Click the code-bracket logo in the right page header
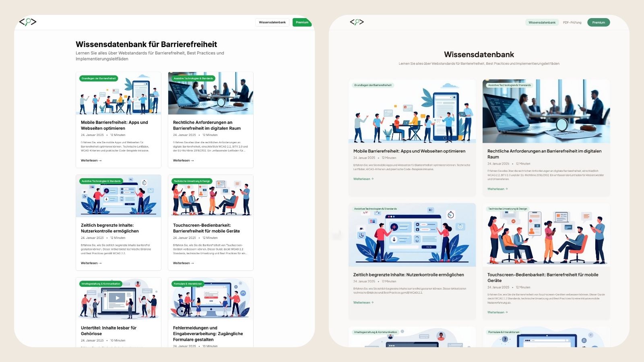Viewport: 644px width, 362px height. pyautogui.click(x=357, y=22)
